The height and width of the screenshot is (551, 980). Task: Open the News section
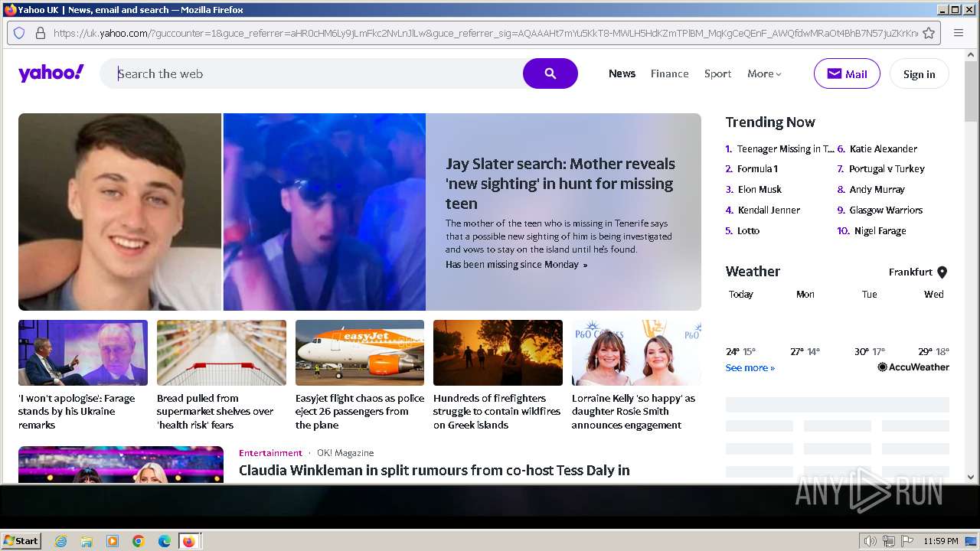click(x=622, y=73)
